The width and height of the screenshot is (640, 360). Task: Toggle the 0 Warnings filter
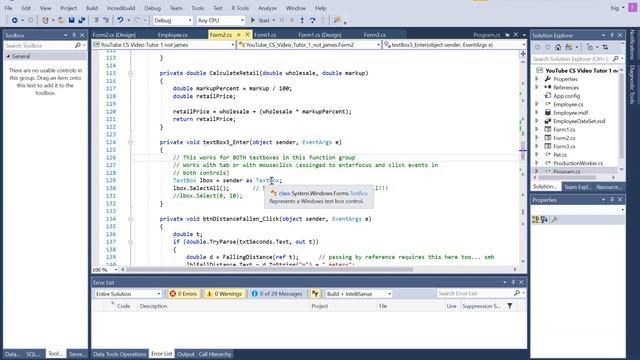pyautogui.click(x=224, y=294)
